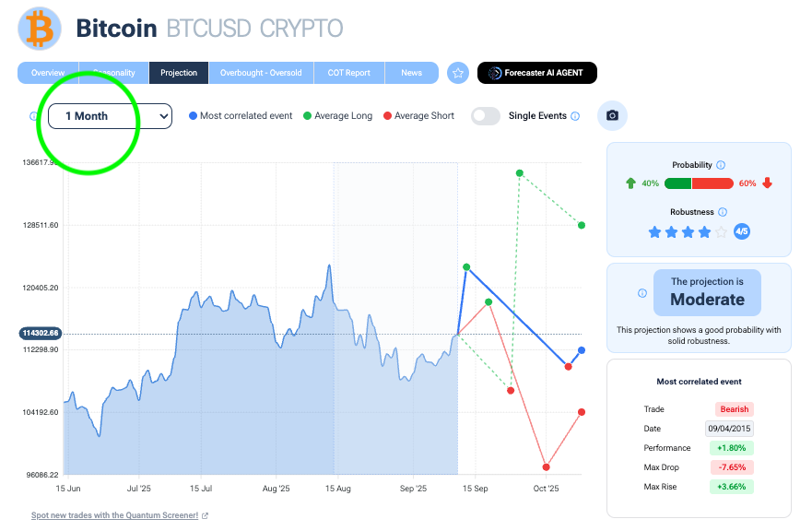Take a chart snapshot with camera icon
812x531 pixels.
point(612,115)
